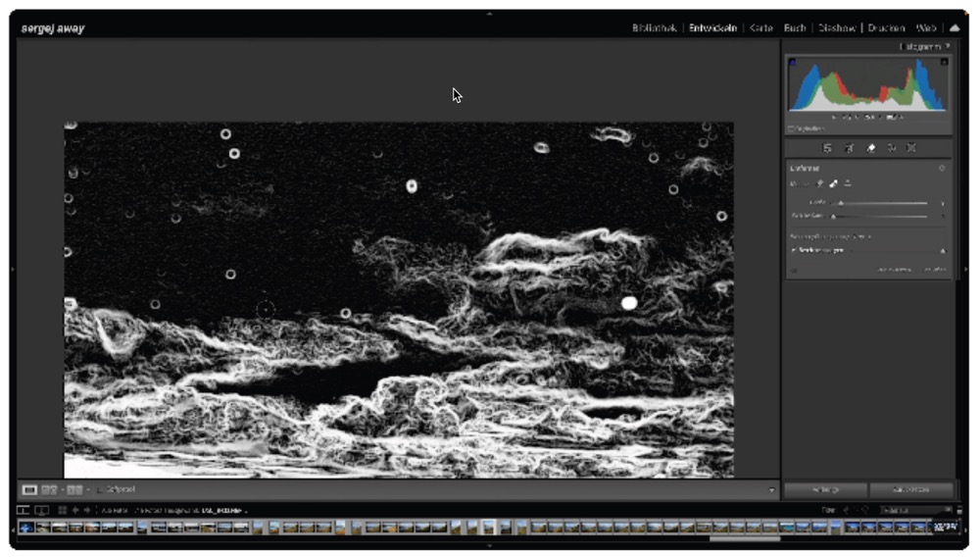980x557 pixels.
Task: Click the tool panel close link
Action: [935, 270]
